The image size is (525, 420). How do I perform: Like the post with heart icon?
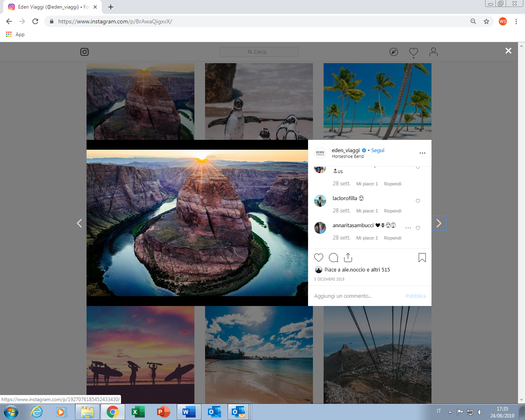point(319,258)
